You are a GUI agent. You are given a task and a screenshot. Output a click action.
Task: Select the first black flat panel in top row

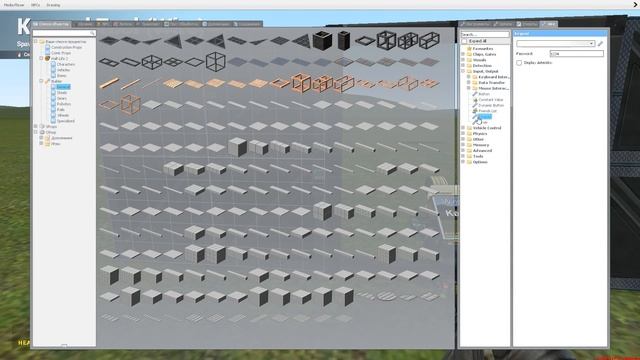(x=109, y=40)
